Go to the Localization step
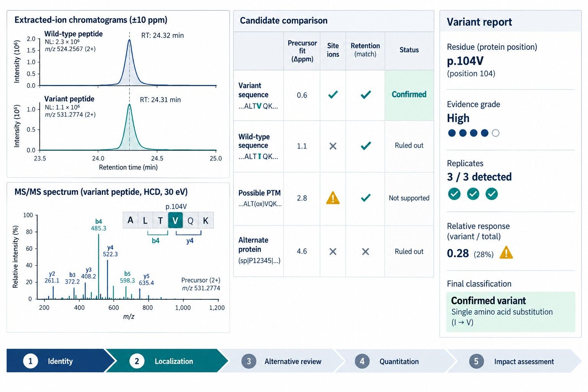The height and width of the screenshot is (392, 588). (x=167, y=361)
